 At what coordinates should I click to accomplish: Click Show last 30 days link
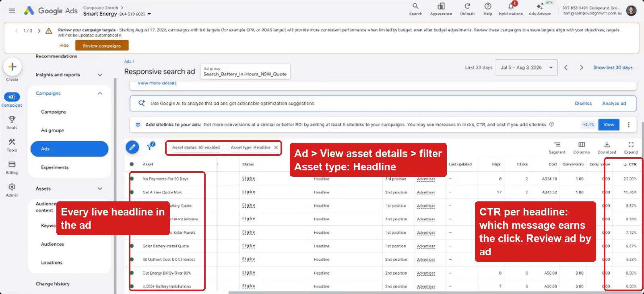tap(613, 68)
